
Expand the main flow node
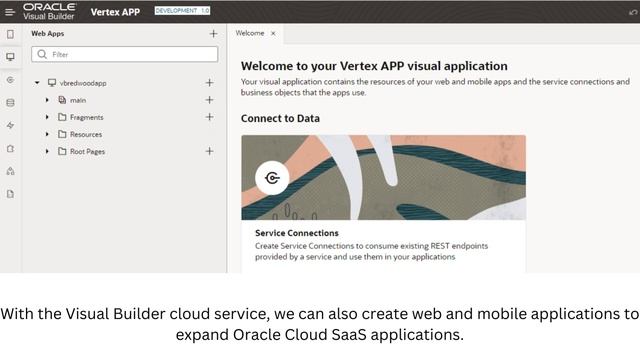(x=47, y=100)
